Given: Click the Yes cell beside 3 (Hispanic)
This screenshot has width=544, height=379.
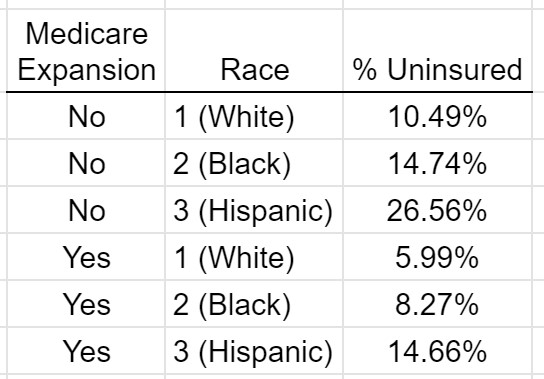Looking at the screenshot, I should [x=86, y=351].
